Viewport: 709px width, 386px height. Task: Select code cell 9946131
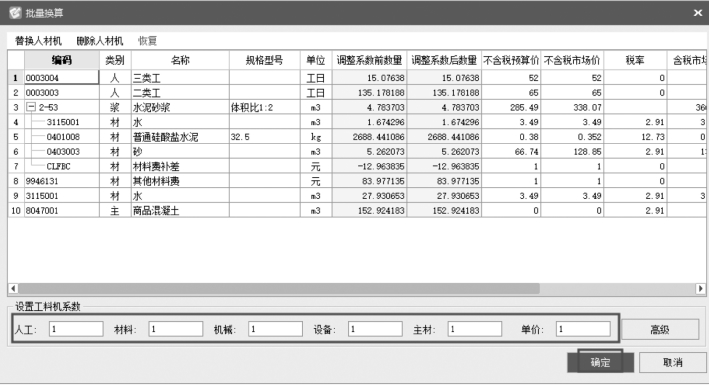[61, 181]
